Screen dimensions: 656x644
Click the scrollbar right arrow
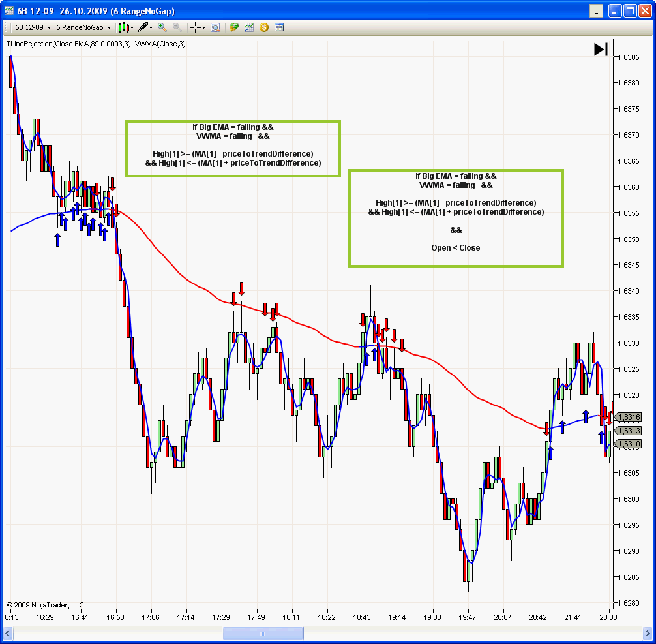pyautogui.click(x=647, y=634)
